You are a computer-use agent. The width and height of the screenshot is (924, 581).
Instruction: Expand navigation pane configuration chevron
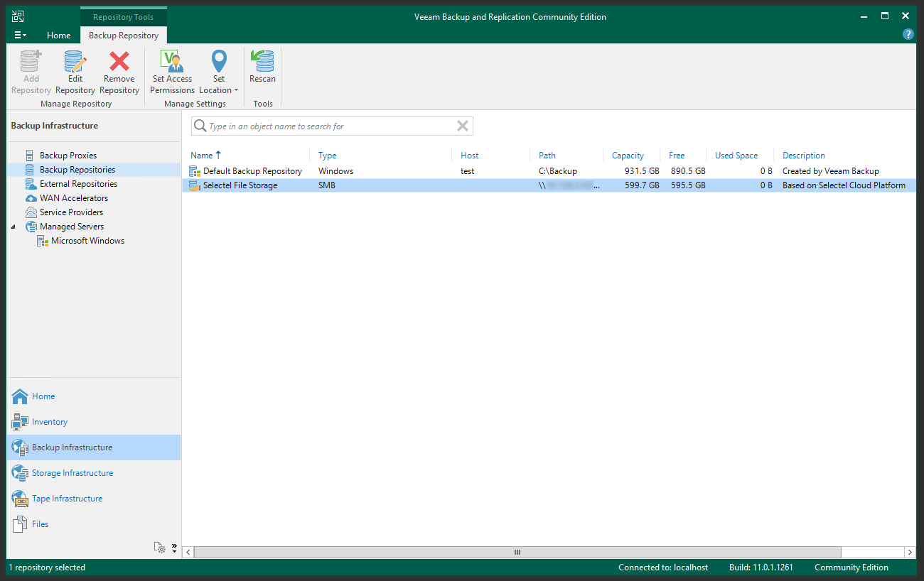174,548
